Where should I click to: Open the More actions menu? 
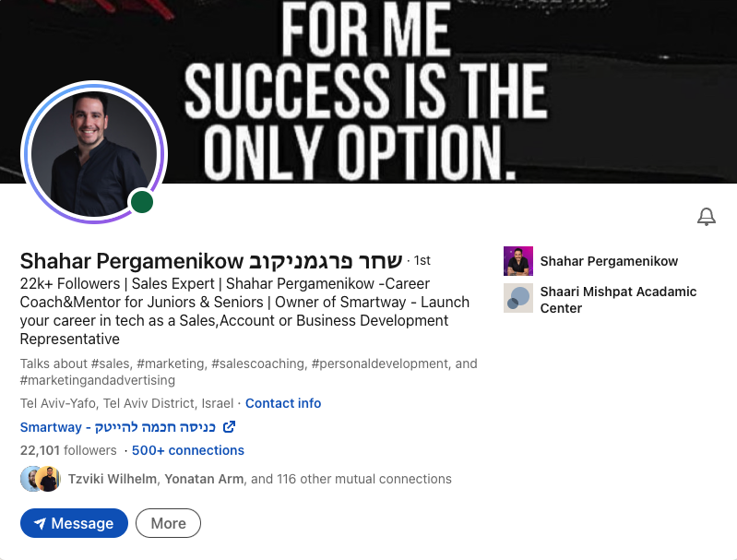click(168, 523)
